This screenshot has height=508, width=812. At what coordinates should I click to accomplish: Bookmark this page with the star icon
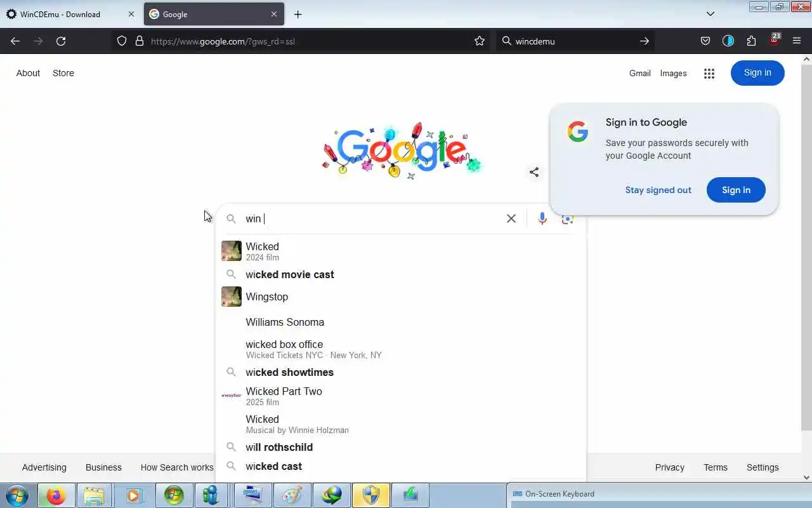[x=480, y=41]
